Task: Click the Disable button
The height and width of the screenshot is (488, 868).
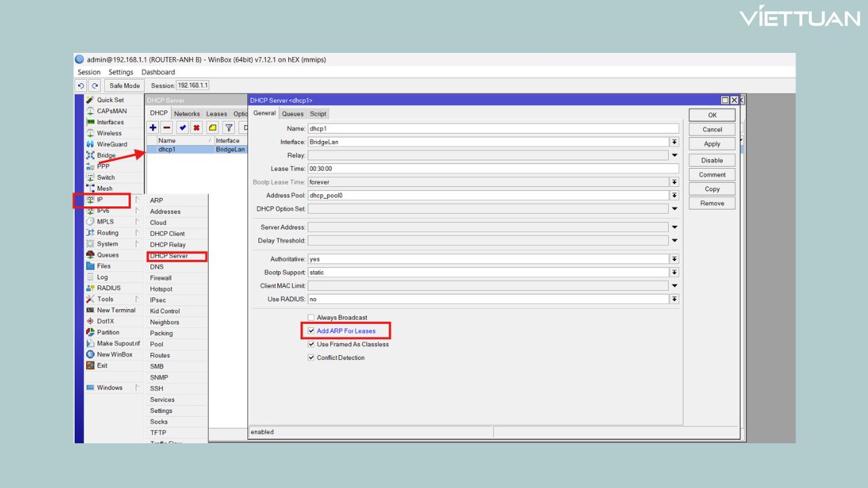Action: point(712,161)
